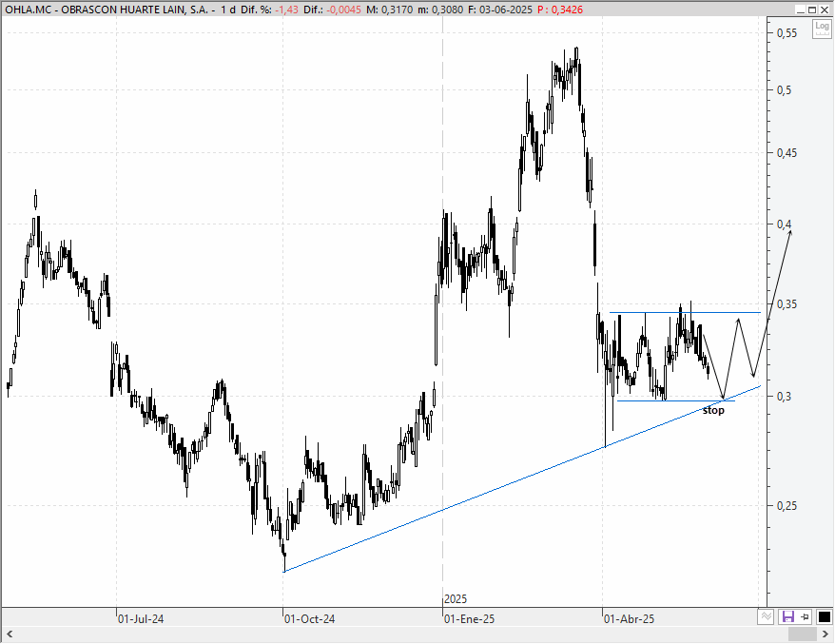
Task: Click the Dif.: -0,0045 value
Action: tap(332, 10)
